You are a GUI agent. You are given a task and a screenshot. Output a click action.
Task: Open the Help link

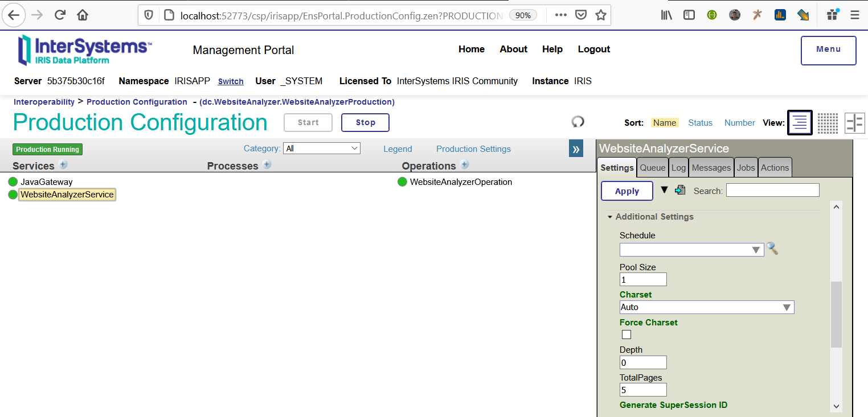(552, 49)
